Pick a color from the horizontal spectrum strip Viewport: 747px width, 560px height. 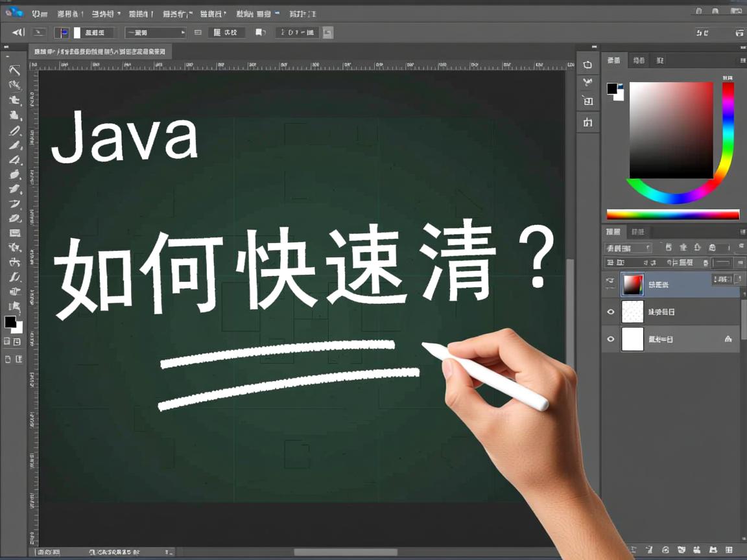[672, 215]
